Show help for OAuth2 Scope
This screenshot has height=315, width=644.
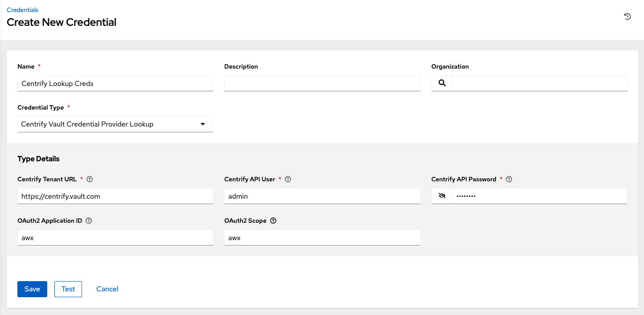coord(273,220)
